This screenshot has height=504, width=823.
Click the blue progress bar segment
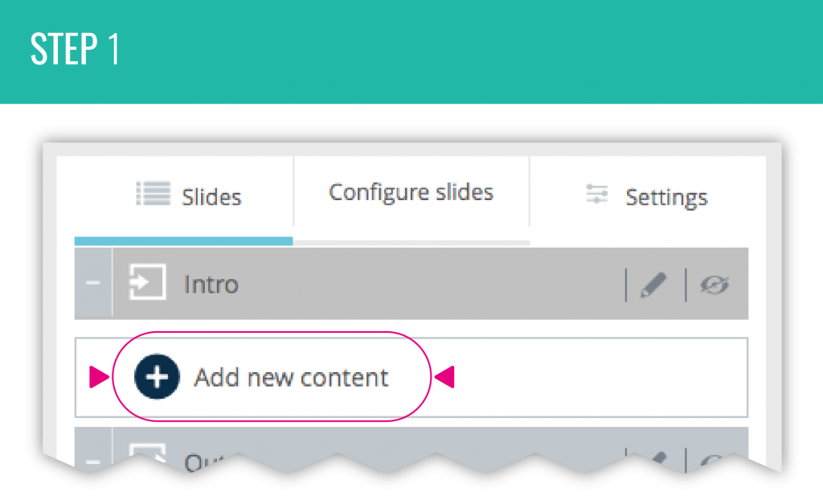[183, 240]
